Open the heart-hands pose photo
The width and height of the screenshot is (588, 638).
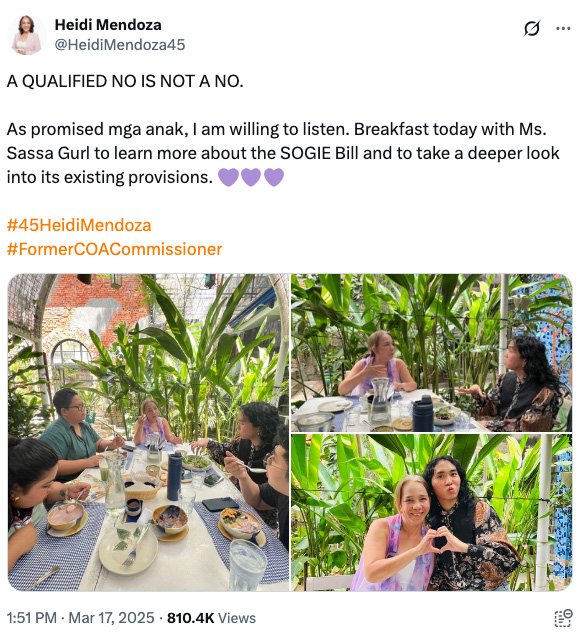[x=432, y=513]
